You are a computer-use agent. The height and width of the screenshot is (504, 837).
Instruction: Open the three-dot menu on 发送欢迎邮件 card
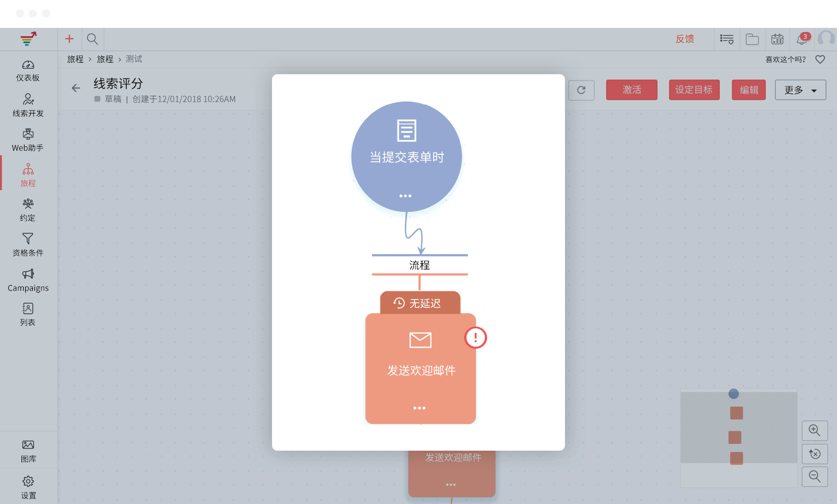pos(420,408)
